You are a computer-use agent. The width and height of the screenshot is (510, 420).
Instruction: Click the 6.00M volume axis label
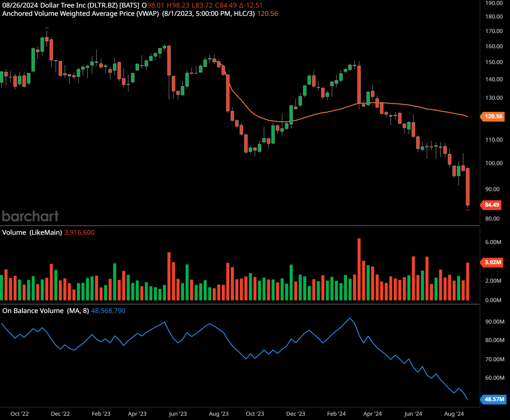click(x=493, y=242)
